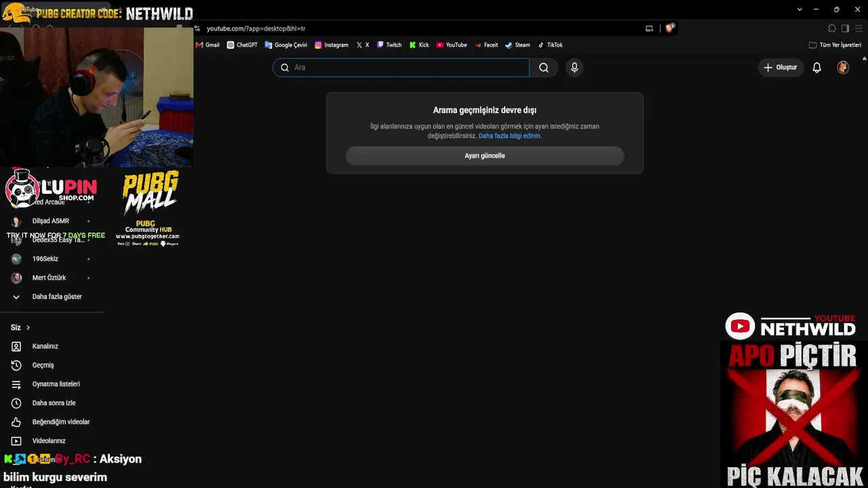The width and height of the screenshot is (868, 488).
Task: Open the YouTube bookmark
Action: click(452, 45)
